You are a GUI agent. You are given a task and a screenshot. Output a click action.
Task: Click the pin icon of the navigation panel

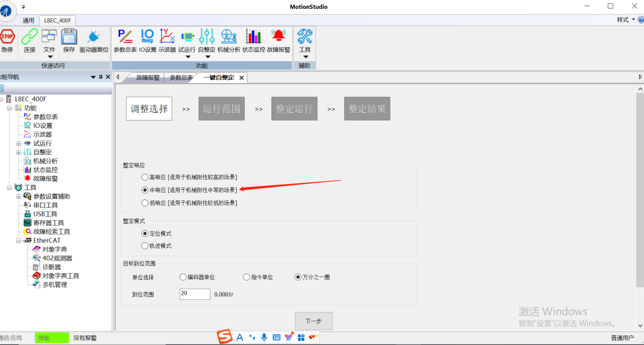coord(101,77)
